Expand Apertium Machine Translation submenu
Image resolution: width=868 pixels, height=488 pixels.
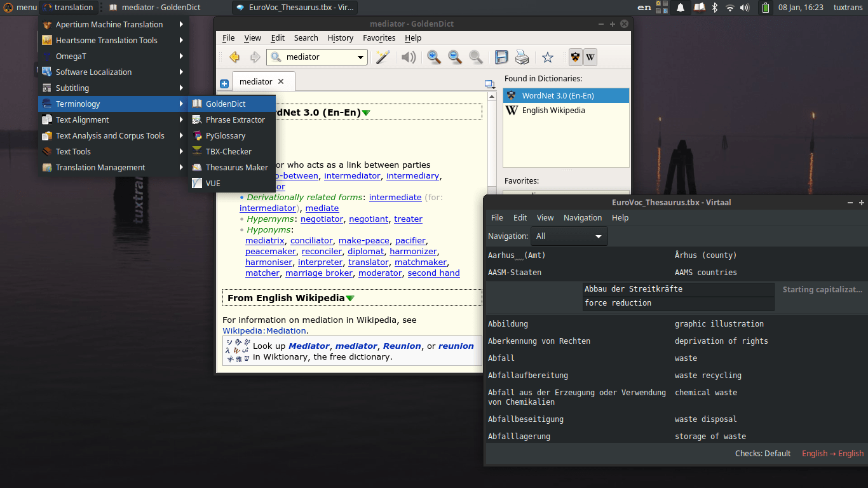click(x=114, y=24)
